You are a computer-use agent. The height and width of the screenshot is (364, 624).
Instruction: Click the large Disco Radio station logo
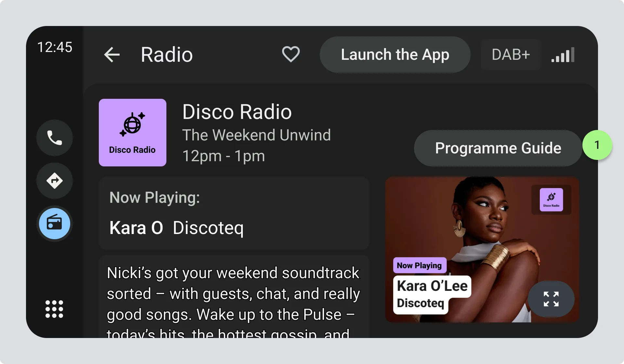[133, 133]
